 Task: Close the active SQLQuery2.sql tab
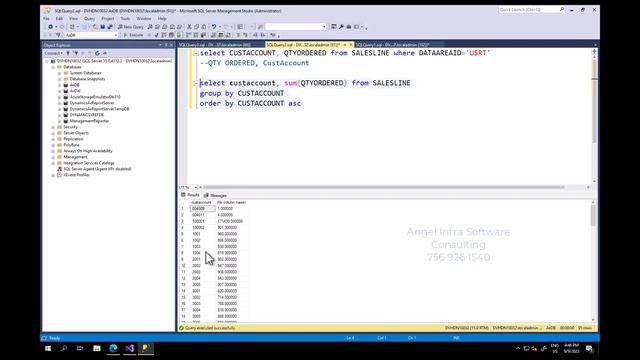point(351,45)
